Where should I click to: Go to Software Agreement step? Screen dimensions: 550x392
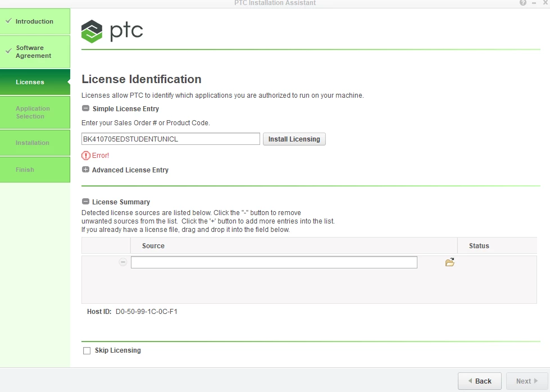[35, 52]
